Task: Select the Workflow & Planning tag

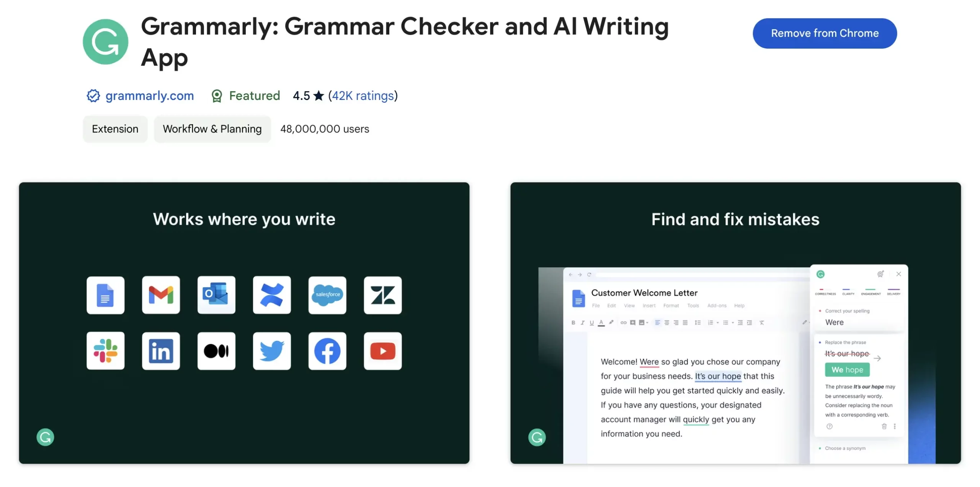Action: pos(212,129)
